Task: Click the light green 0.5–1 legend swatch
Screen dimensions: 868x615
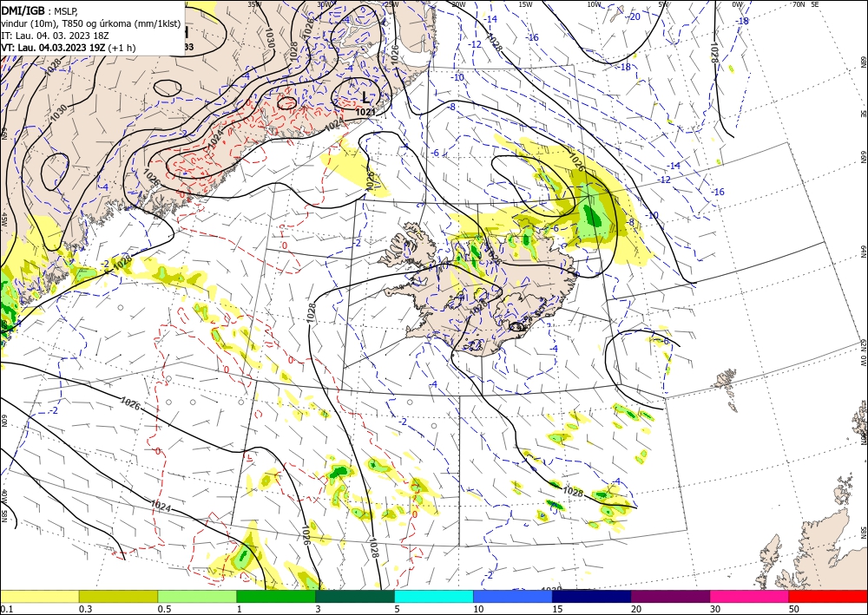Action: (197, 596)
